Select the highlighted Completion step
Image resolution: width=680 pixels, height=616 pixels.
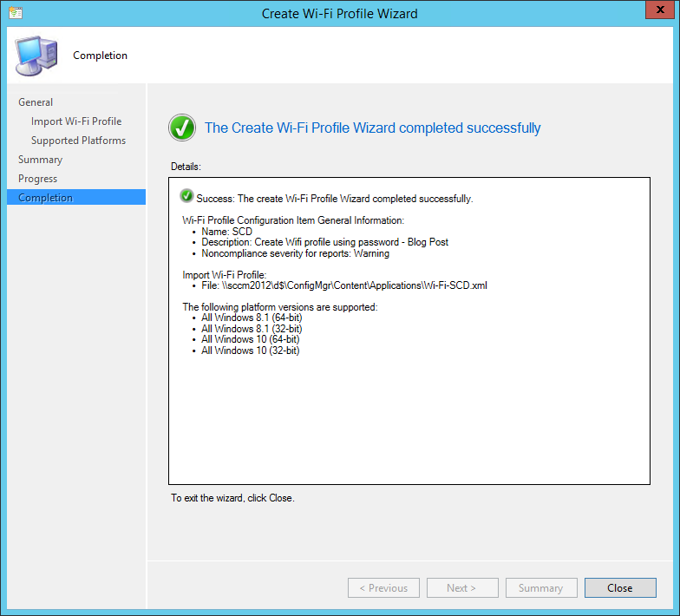[76, 198]
